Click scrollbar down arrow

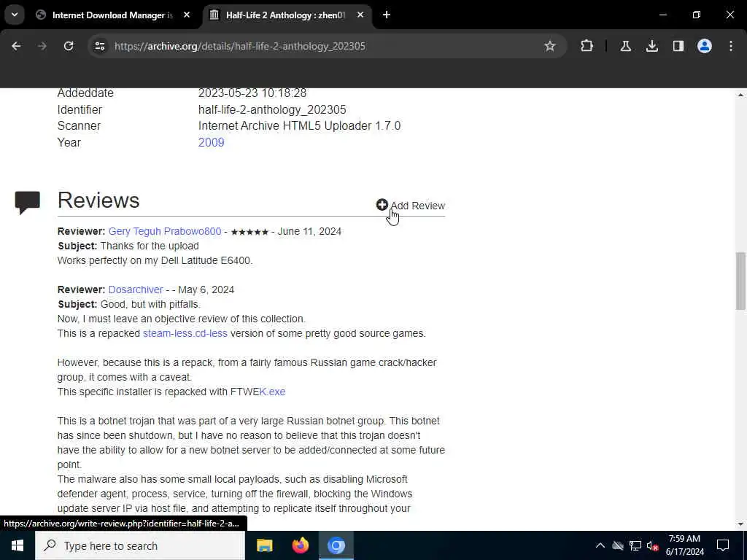740,524
